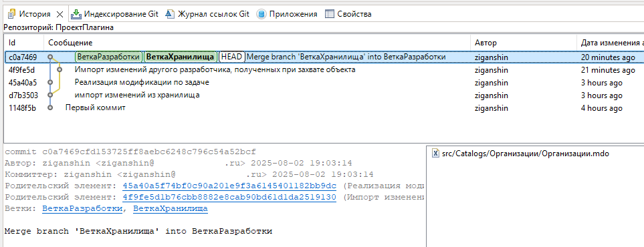This screenshot has width=644, height=247.
Task: Click the Коммиттер line in commit details
Action: click(189, 174)
